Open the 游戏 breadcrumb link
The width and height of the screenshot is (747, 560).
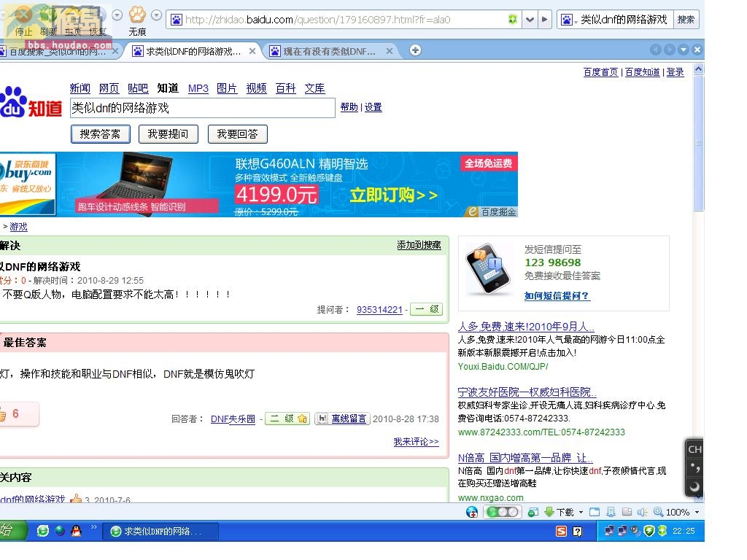coord(18,227)
